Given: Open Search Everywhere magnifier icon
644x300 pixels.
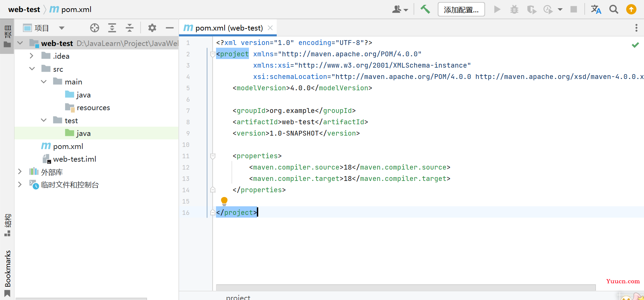Looking at the screenshot, I should point(614,9).
